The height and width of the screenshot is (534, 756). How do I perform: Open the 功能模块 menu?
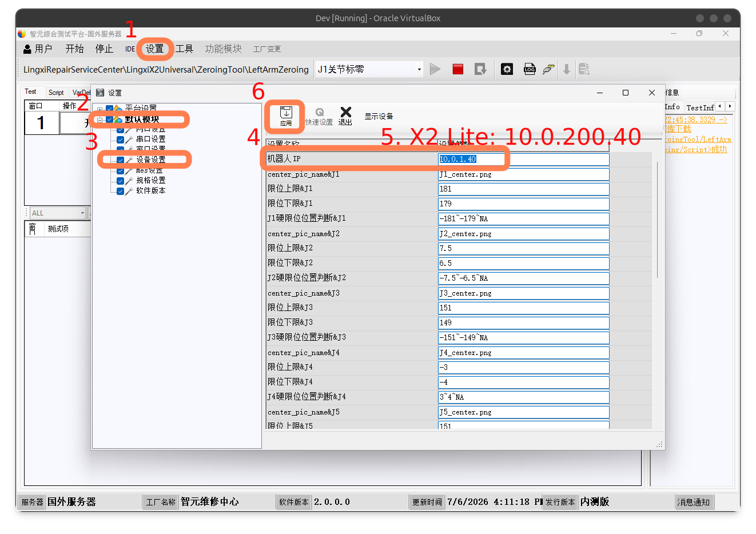224,49
